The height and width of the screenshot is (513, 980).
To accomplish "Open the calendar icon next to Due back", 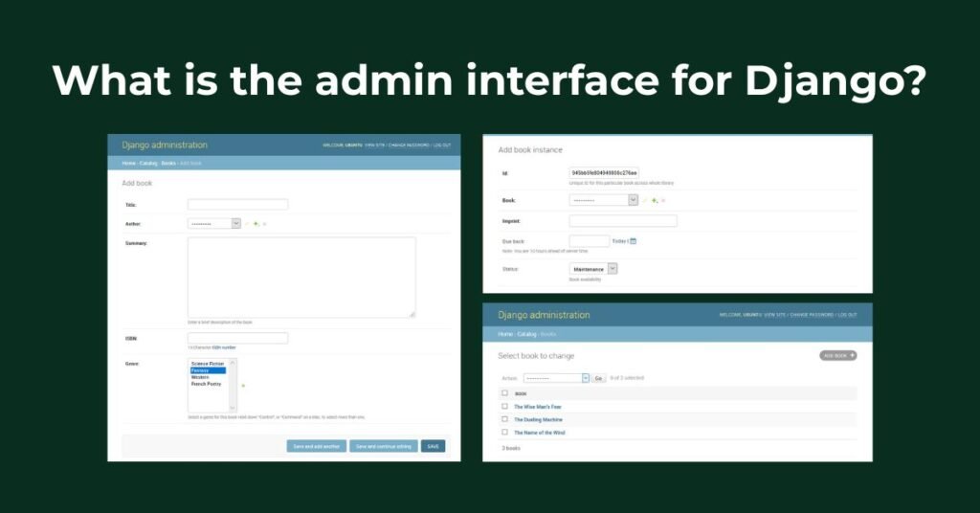I will (x=633, y=241).
